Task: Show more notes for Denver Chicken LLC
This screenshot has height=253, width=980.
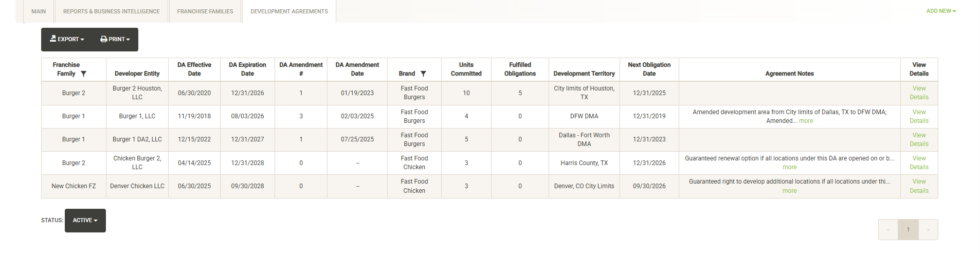Action: click(789, 191)
